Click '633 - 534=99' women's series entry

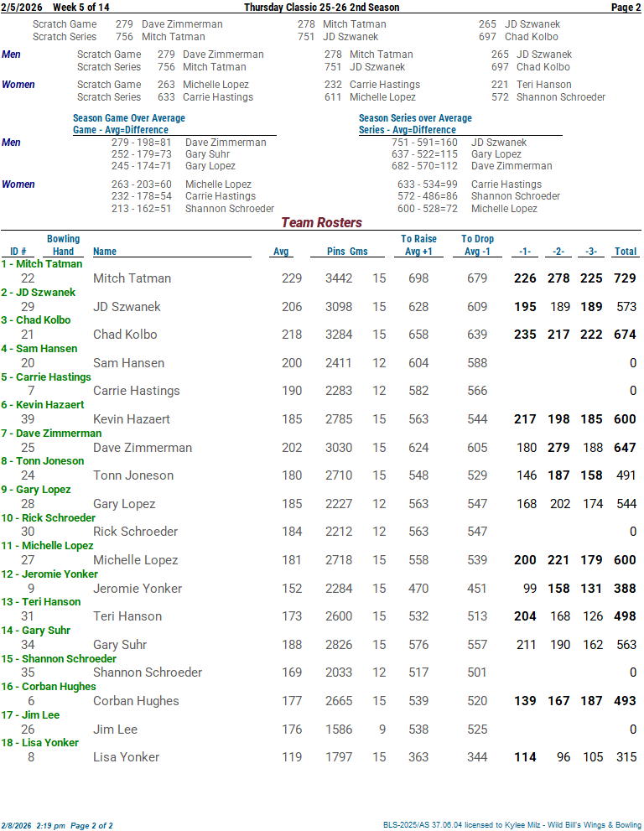pos(427,184)
